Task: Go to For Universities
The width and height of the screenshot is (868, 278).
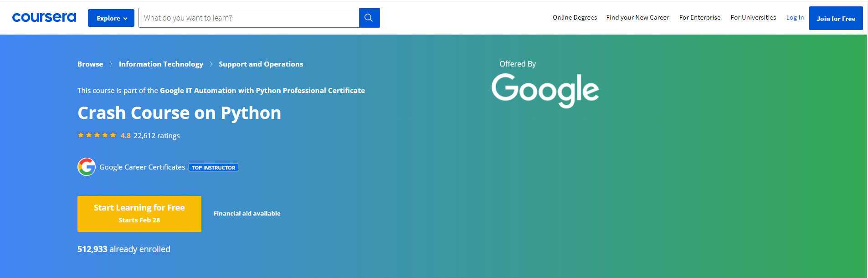Action: [753, 17]
